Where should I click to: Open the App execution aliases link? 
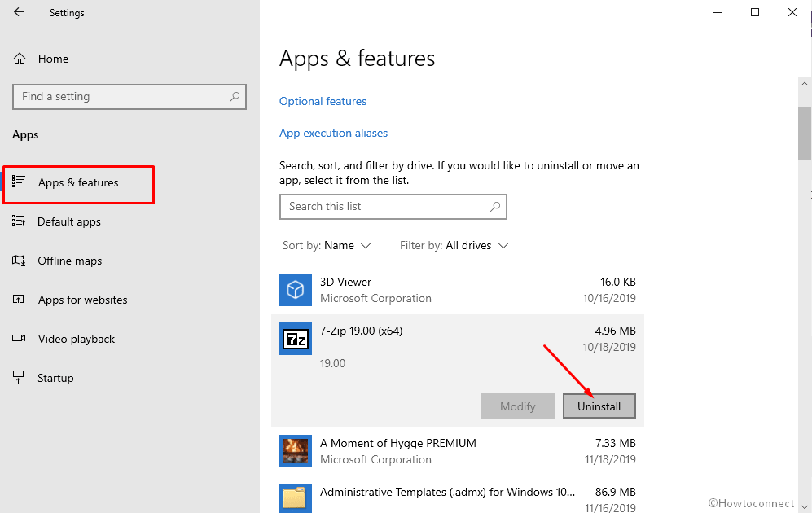click(333, 133)
